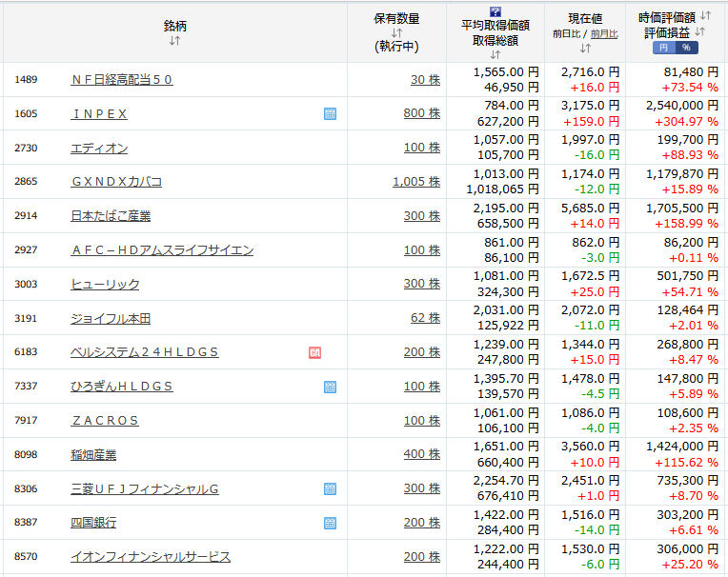The height and width of the screenshot is (577, 728).
Task: Open the ひろぎんHLDGS stock page
Action: (122, 387)
